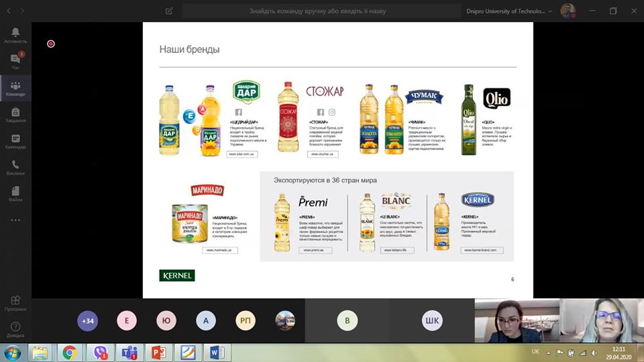Click the volume icon in system tray
The height and width of the screenshot is (362, 644).
(594, 353)
